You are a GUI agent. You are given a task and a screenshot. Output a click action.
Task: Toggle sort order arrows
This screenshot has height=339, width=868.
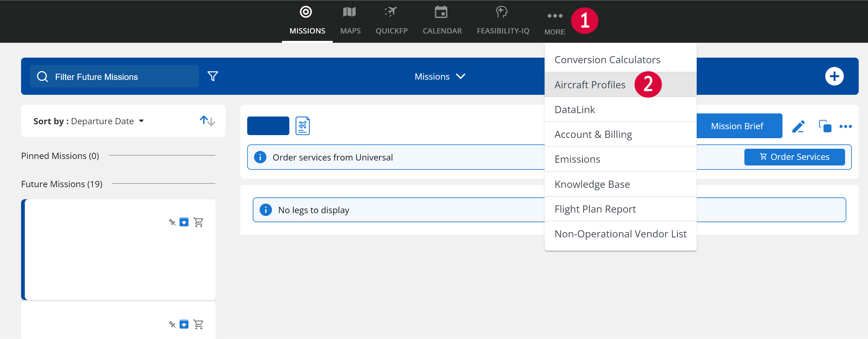(x=207, y=121)
